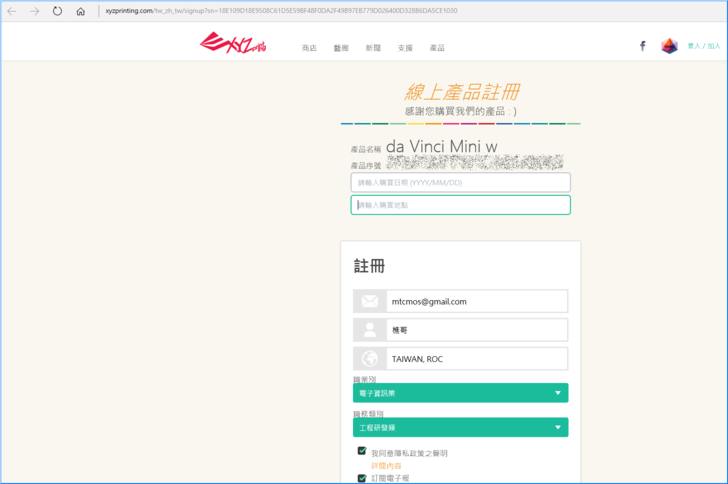Click the browser forward arrow
The image size is (728, 484).
(34, 11)
